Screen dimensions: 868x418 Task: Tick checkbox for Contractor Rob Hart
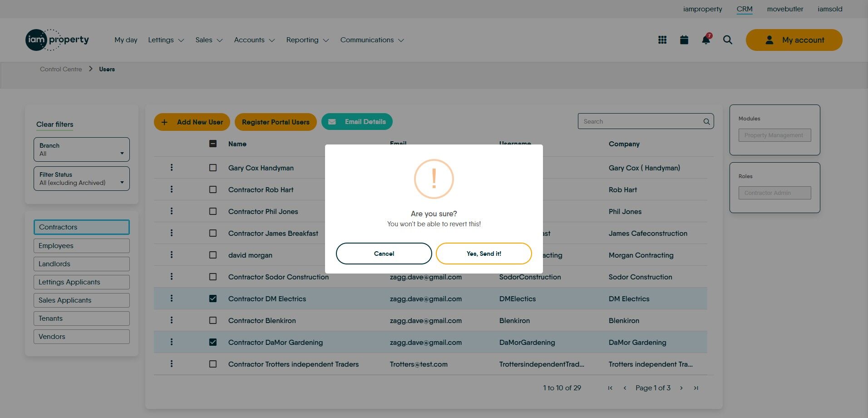pos(213,189)
